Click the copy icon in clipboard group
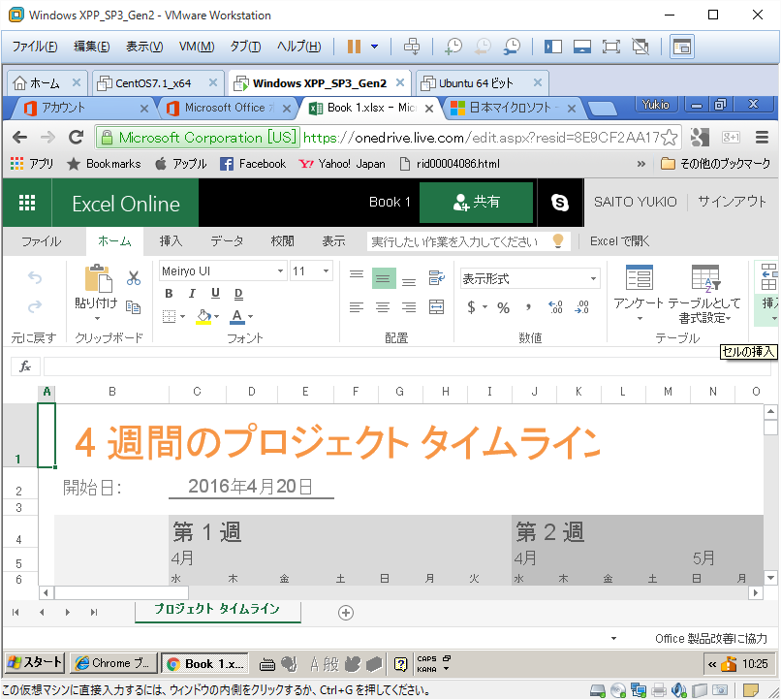This screenshot has height=700, width=781. [134, 307]
